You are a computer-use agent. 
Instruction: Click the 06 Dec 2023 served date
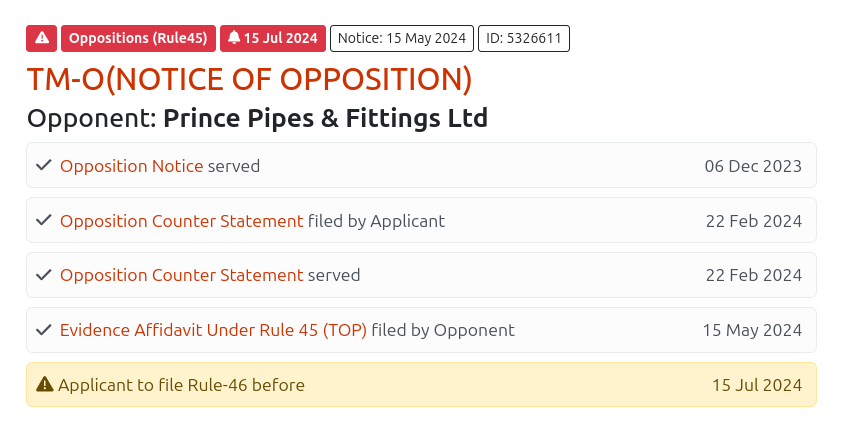pos(753,166)
